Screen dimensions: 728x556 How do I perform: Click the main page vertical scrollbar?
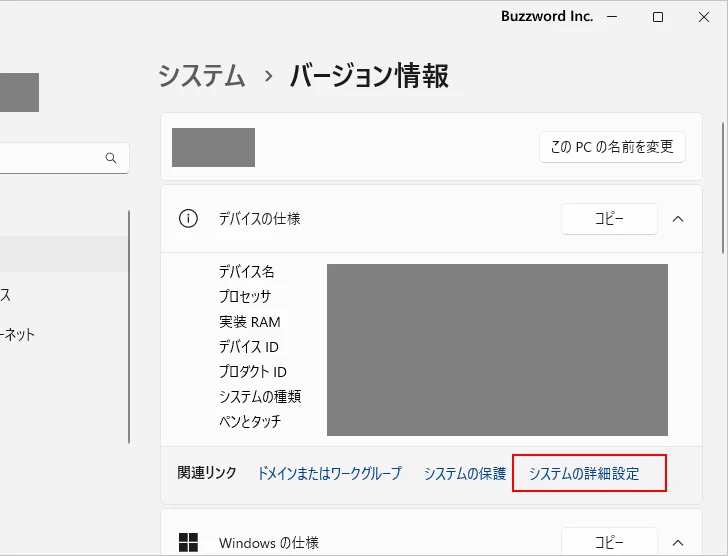pos(723,187)
